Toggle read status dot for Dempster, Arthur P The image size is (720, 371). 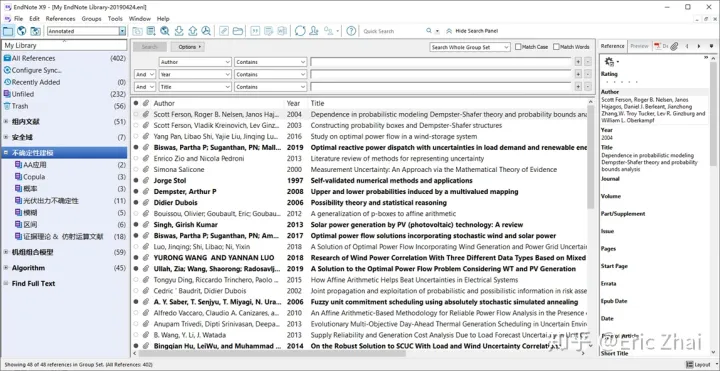coord(136,191)
